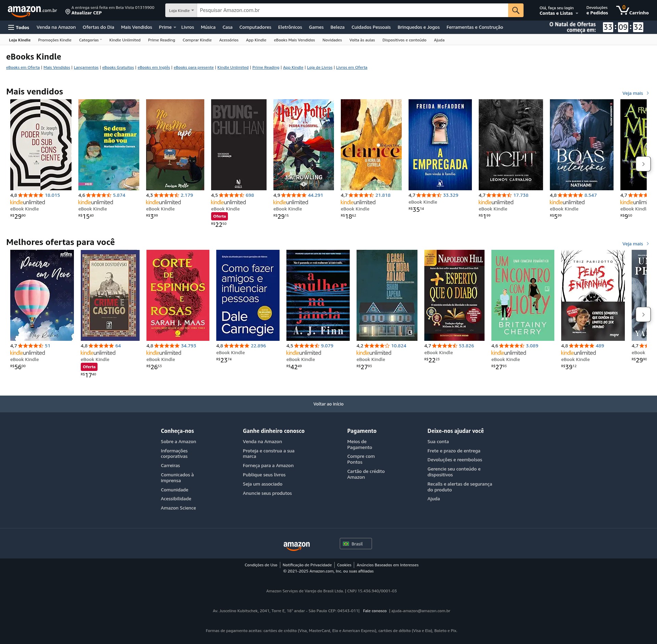
Task: Open the Lançamentos link
Action: pos(86,67)
